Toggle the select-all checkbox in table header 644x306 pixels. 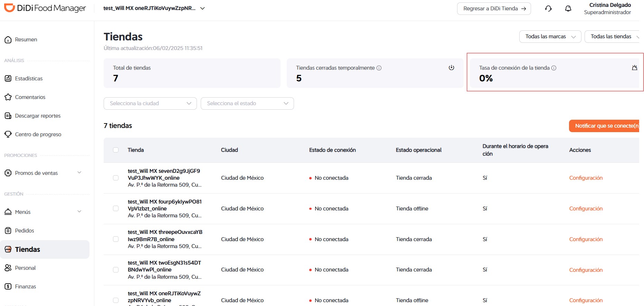116,150
